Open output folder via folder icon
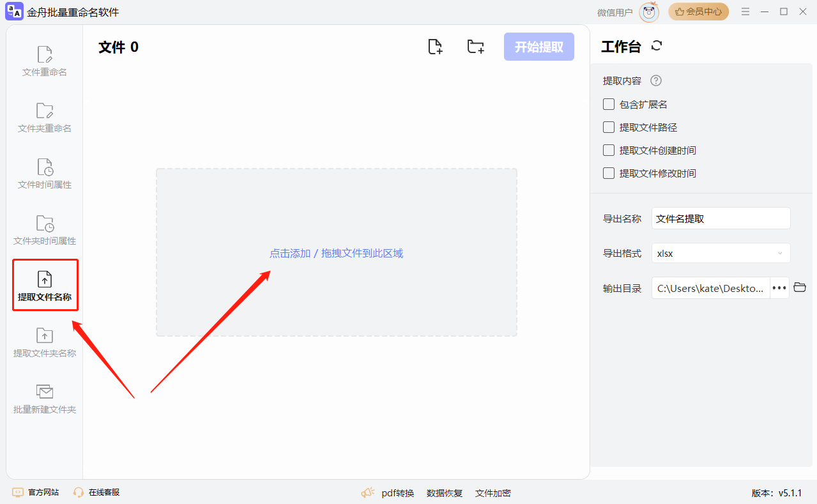The height and width of the screenshot is (504, 817). [800, 287]
